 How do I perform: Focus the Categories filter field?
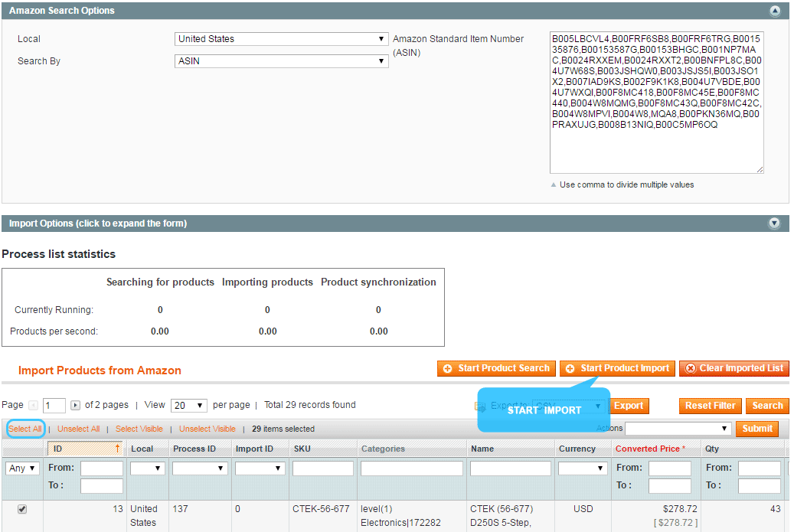tap(412, 468)
